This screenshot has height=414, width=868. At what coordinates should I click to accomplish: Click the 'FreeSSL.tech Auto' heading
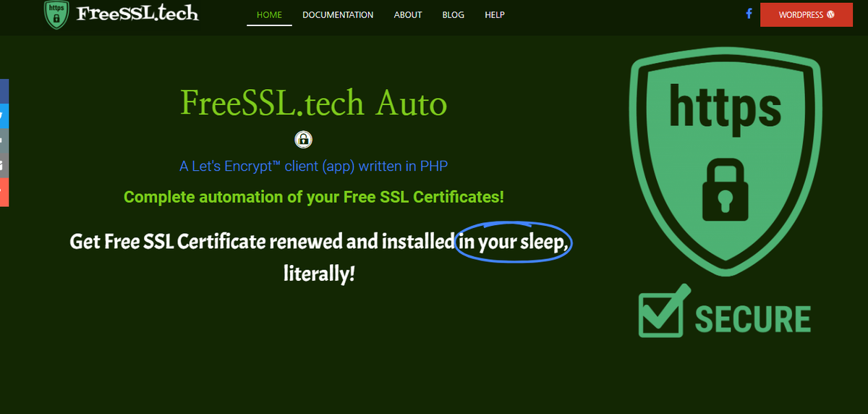pos(314,103)
